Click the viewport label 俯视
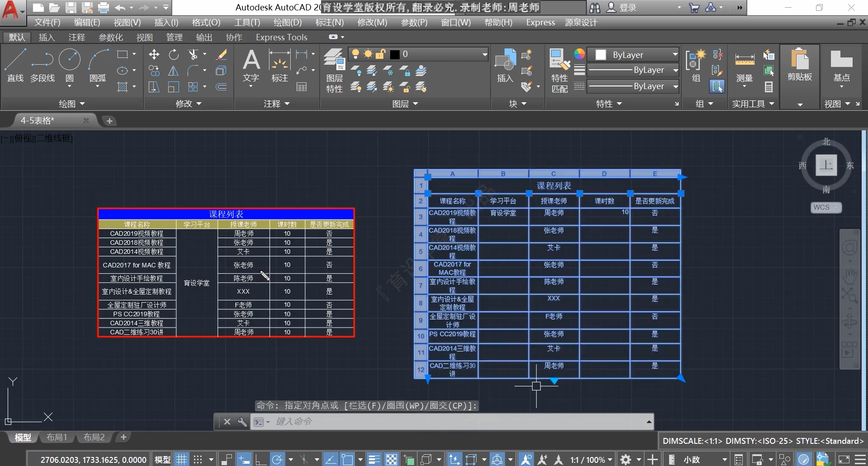This screenshot has height=466, width=868. pyautogui.click(x=24, y=138)
